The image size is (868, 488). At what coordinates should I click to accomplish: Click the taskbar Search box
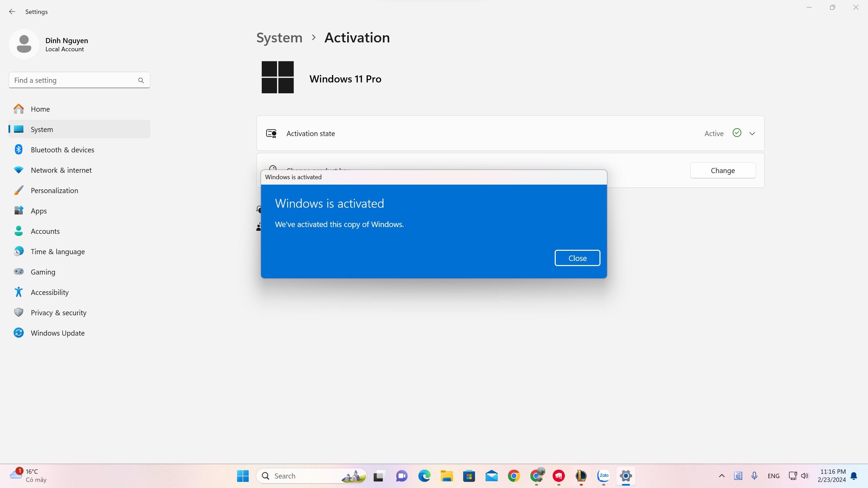[x=311, y=476]
